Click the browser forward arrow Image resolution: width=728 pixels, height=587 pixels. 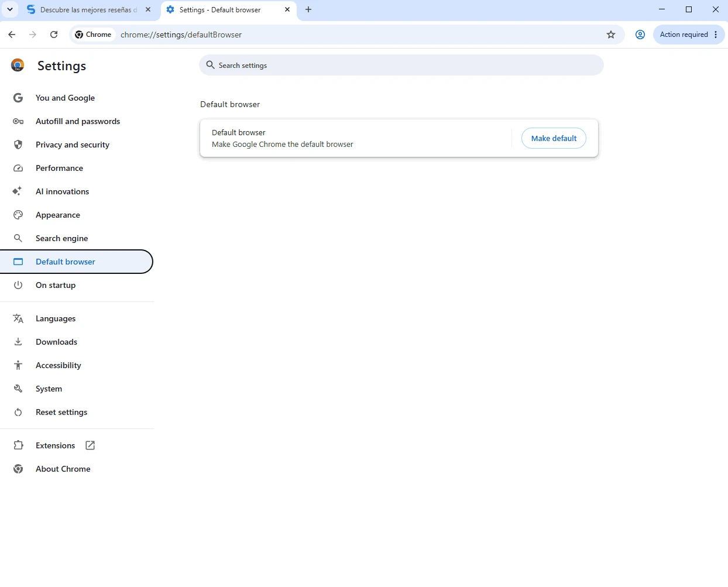click(x=33, y=35)
